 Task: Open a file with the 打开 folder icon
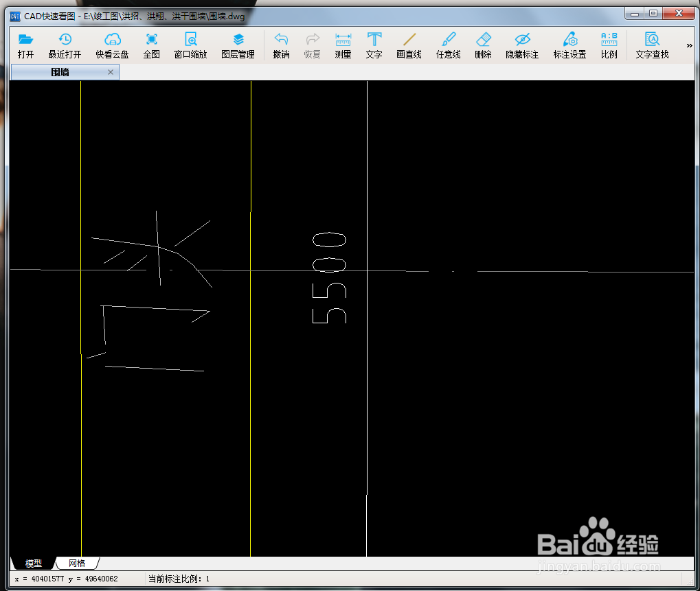[25, 45]
